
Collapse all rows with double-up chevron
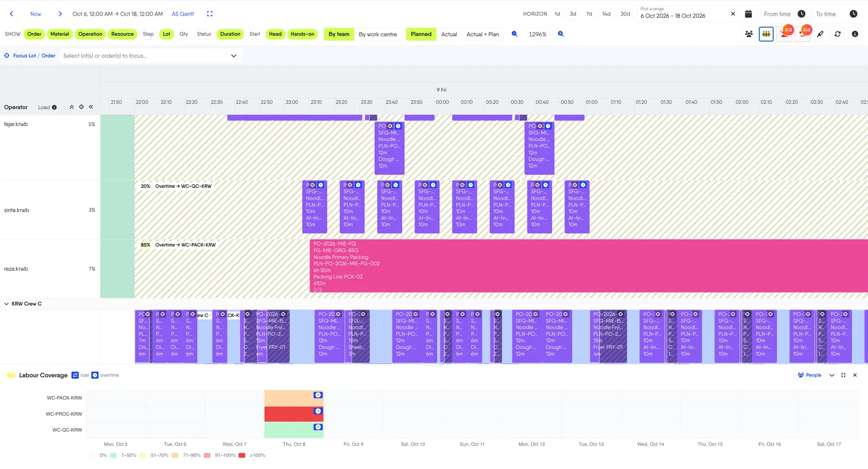(x=72, y=107)
